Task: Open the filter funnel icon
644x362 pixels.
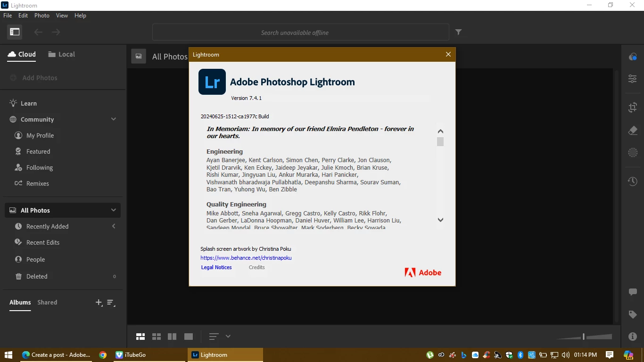Action: [x=458, y=32]
